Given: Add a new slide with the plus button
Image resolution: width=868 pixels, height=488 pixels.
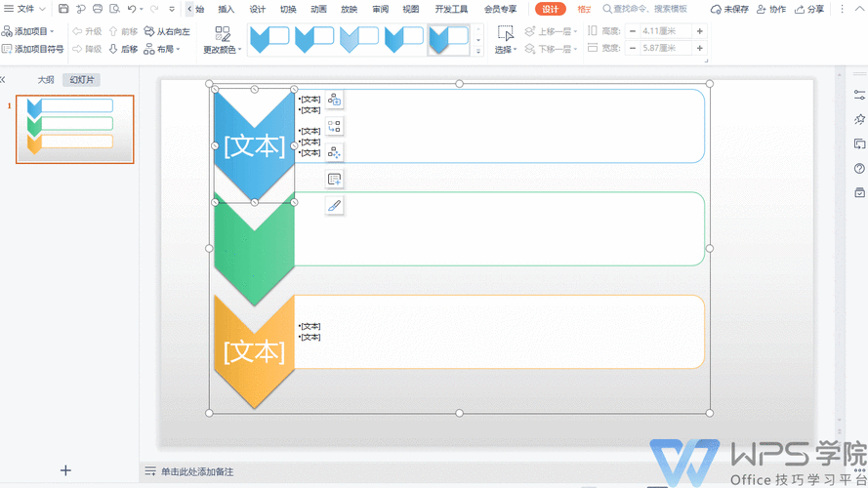Looking at the screenshot, I should [65, 470].
